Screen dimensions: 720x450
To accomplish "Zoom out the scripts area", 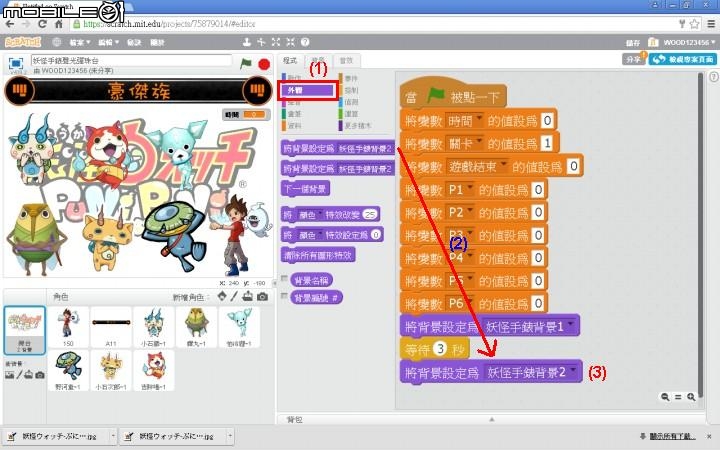I will [665, 397].
